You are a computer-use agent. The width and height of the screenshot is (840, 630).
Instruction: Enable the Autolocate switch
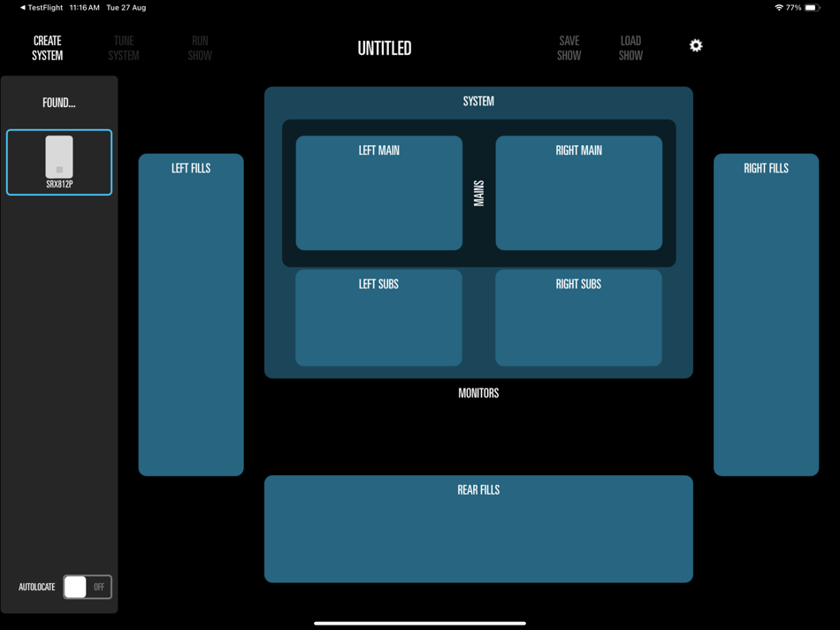point(87,587)
